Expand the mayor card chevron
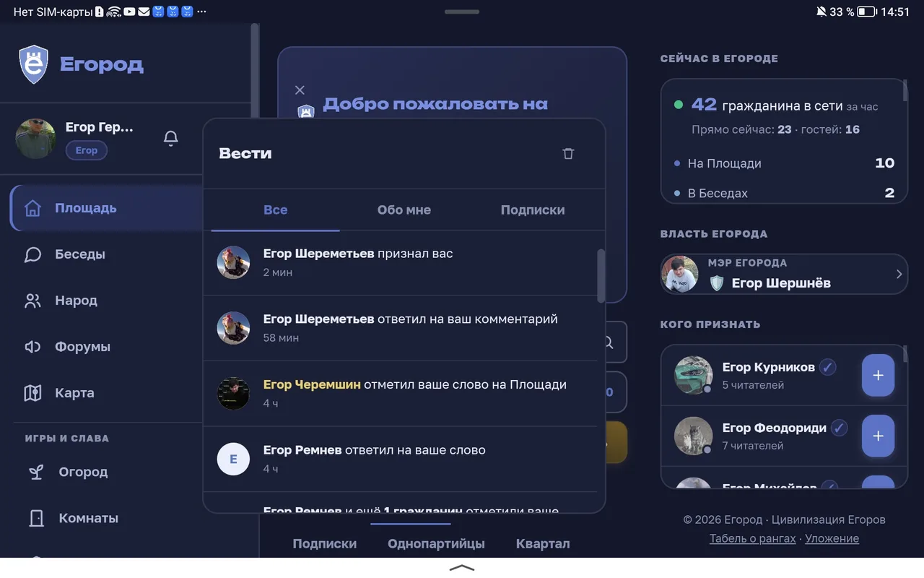The image size is (924, 578). click(x=899, y=274)
